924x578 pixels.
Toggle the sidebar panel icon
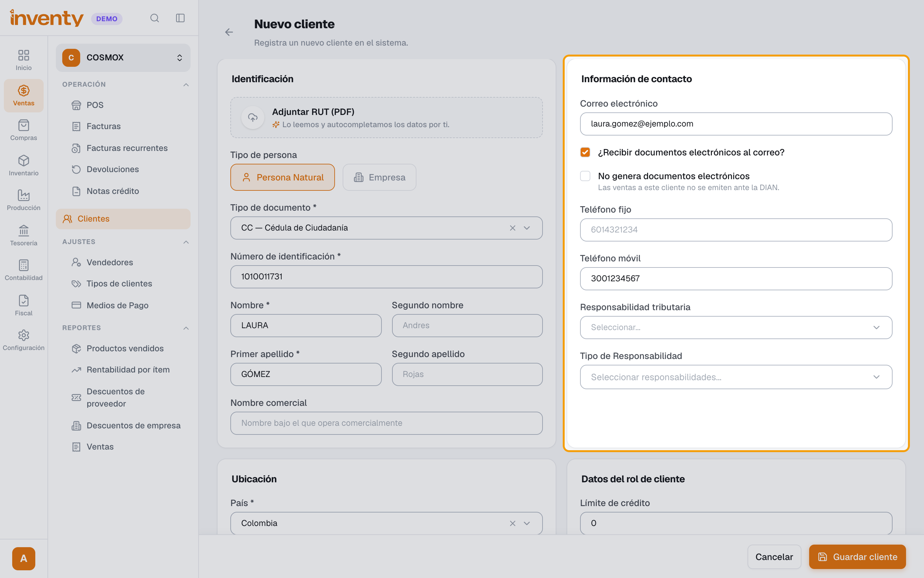(180, 18)
